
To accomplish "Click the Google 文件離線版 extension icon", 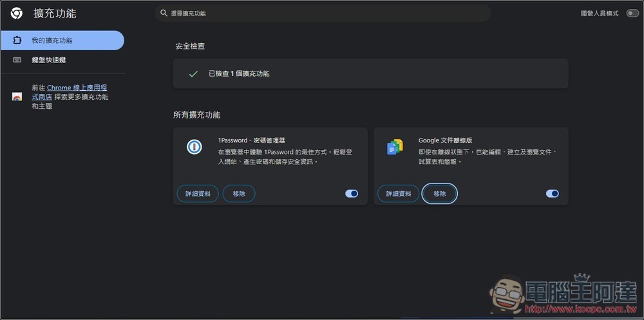I will point(395,147).
